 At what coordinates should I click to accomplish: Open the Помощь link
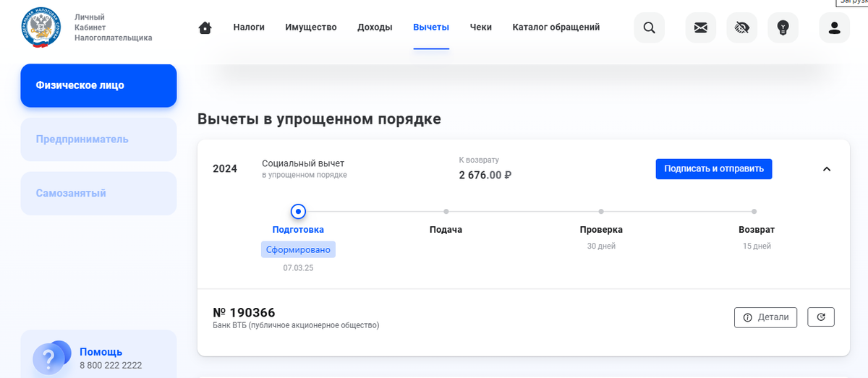pos(101,352)
